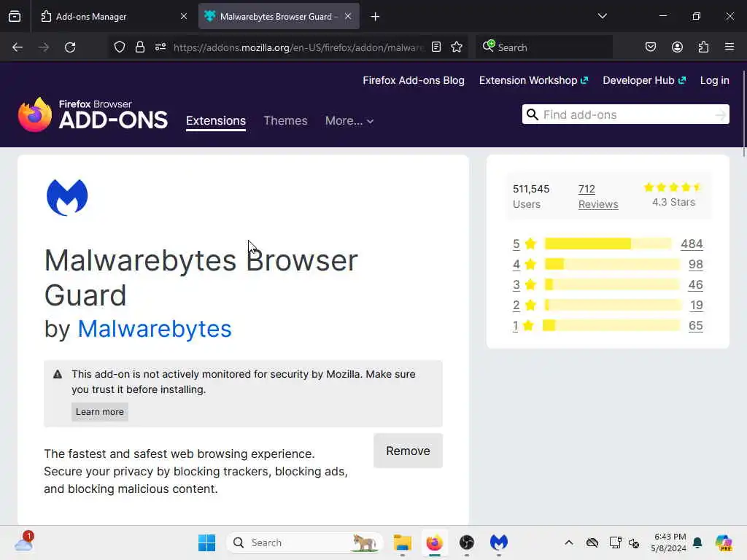Viewport: 747px width, 560px height.
Task: Open Firefox application menu hamburger
Action: pos(729,47)
